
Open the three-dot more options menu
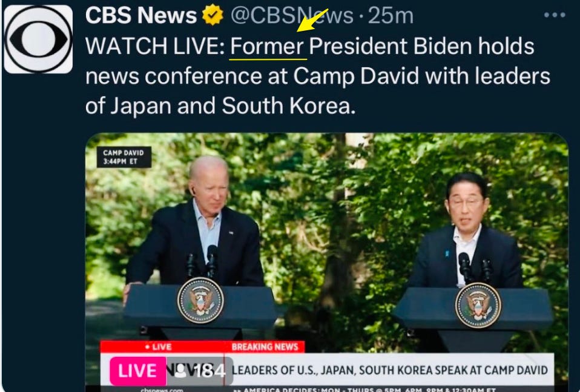(555, 15)
